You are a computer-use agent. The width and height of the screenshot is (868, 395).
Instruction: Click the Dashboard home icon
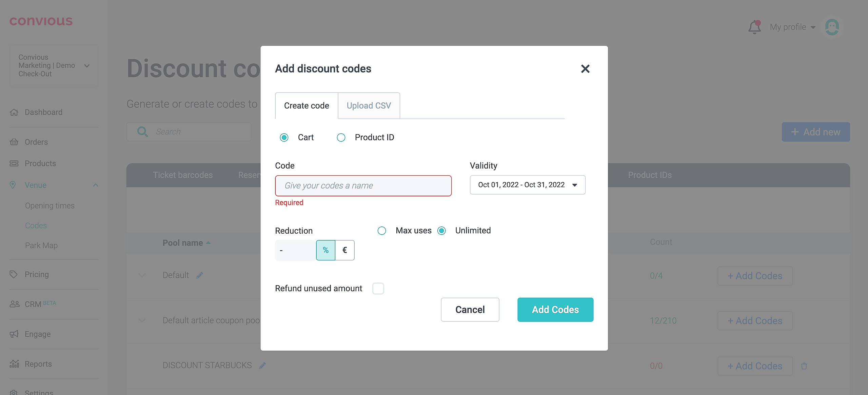[14, 112]
